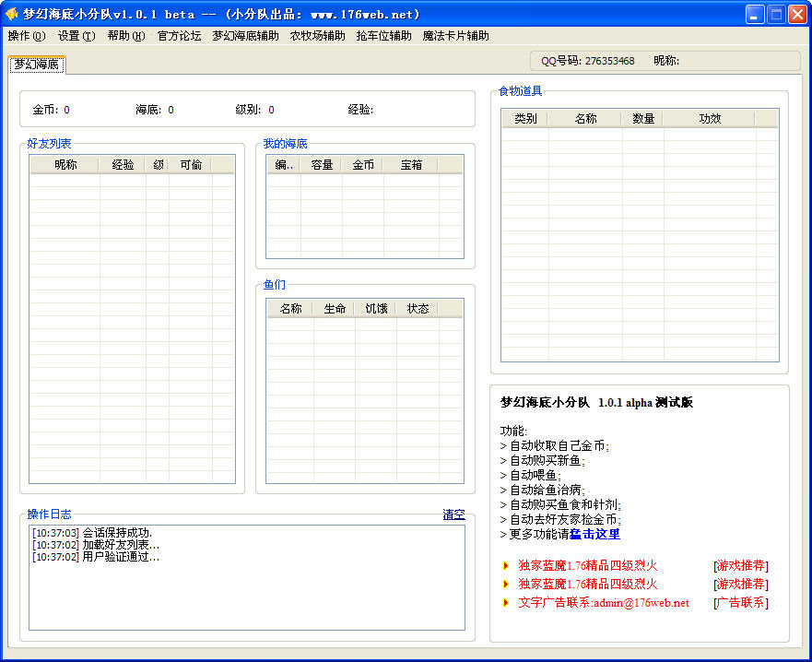This screenshot has width=812, height=662.
Task: Click the 文字广告联系 admin email link
Action: tap(604, 602)
